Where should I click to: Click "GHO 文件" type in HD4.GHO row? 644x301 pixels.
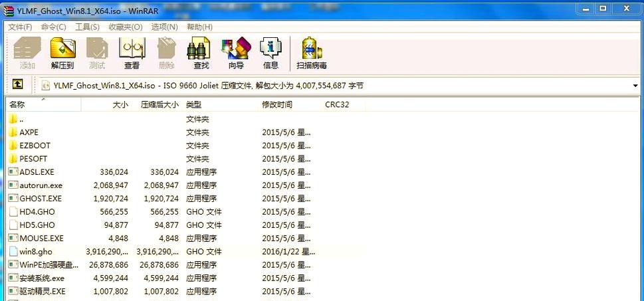click(204, 212)
